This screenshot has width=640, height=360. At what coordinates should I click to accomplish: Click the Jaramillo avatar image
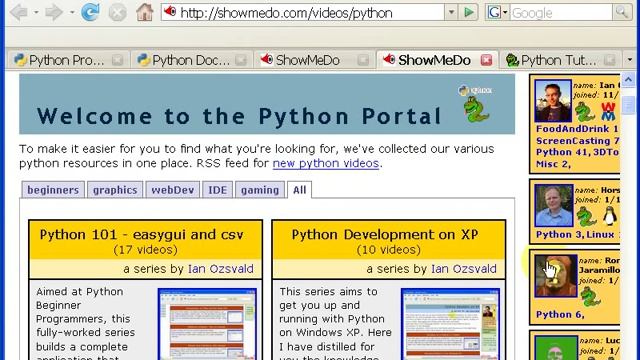click(x=556, y=276)
